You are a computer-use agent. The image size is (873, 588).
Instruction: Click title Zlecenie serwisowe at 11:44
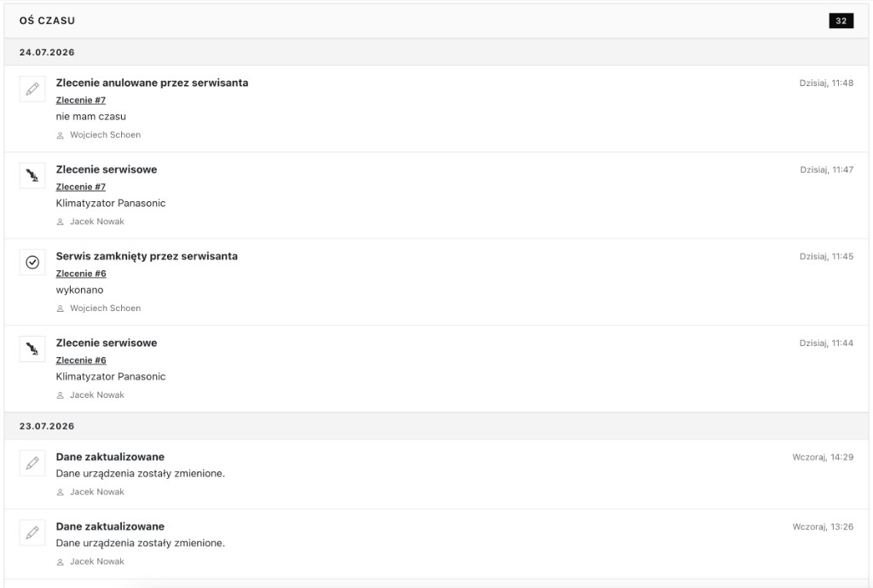(x=107, y=343)
